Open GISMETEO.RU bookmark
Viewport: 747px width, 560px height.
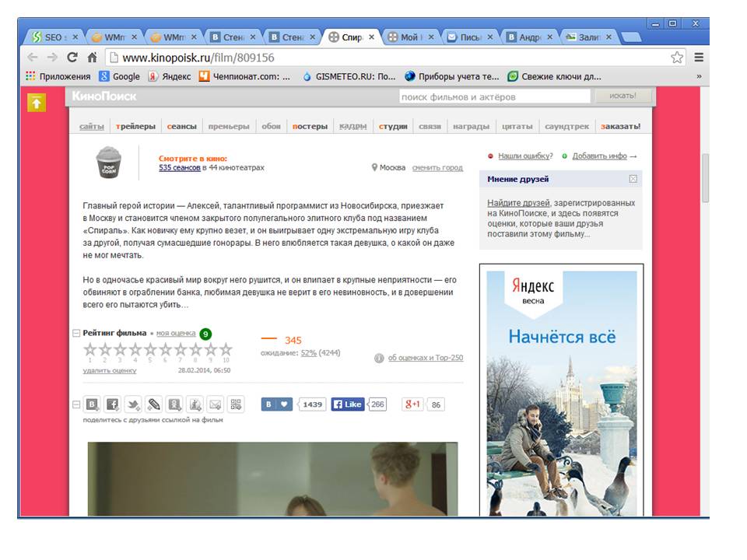[349, 76]
